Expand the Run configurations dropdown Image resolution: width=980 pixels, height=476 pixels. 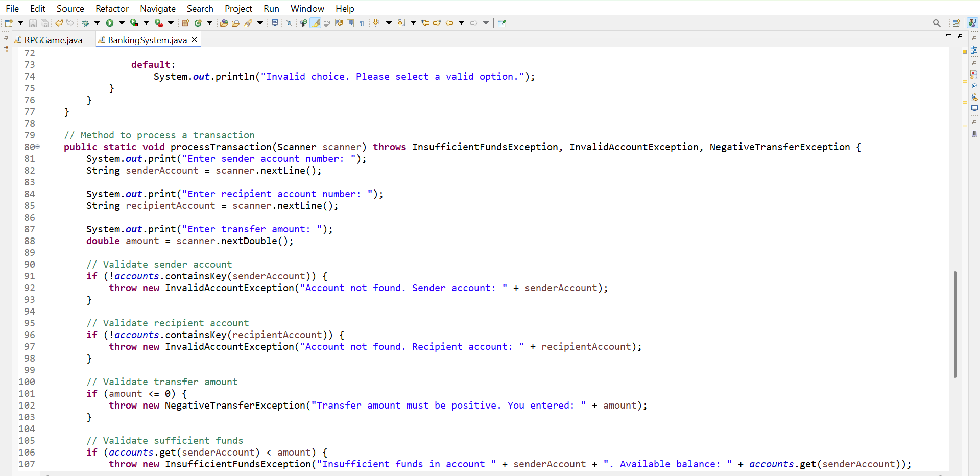coord(122,23)
